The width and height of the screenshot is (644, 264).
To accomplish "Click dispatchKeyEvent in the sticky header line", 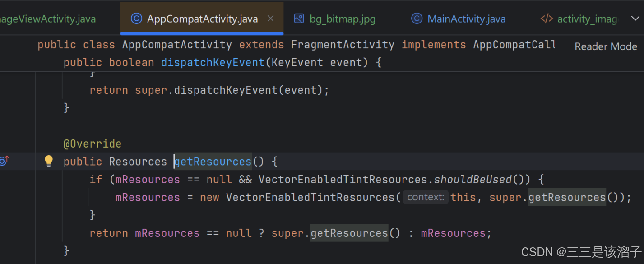I will click(213, 62).
